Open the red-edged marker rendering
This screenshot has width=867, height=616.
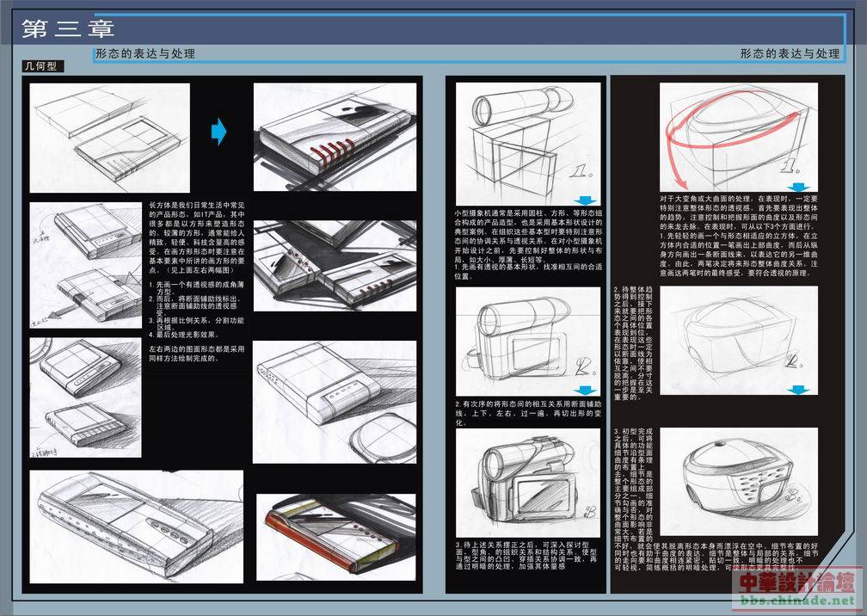tap(336, 537)
